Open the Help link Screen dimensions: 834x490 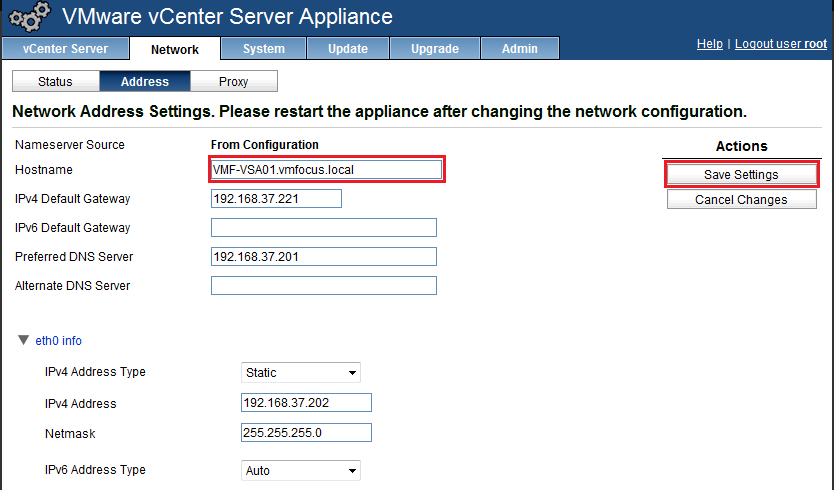(709, 44)
